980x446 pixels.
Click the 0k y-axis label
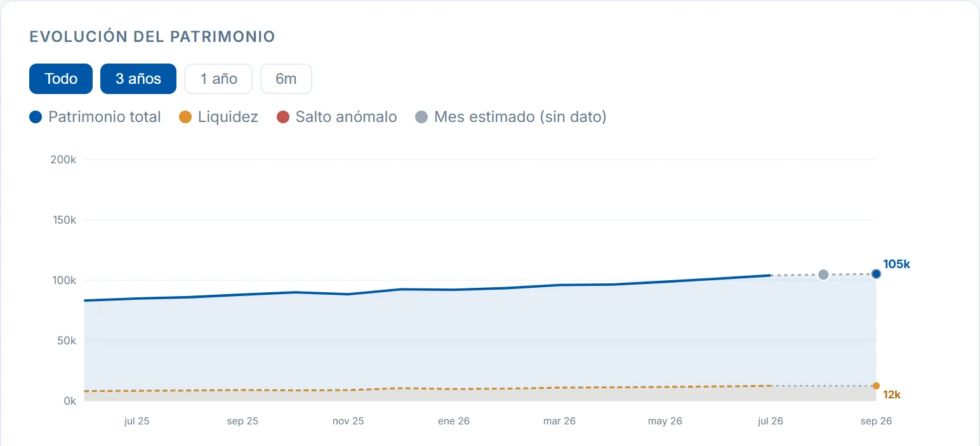[x=69, y=401]
